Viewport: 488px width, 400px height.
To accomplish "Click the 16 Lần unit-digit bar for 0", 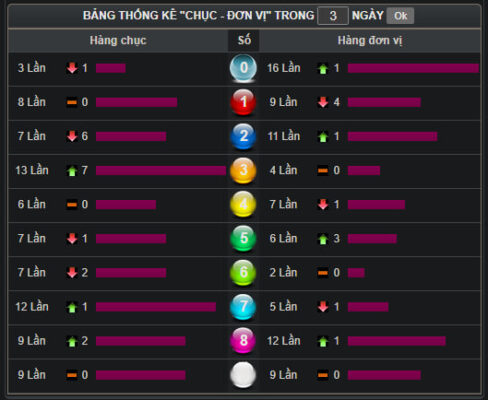I will (x=413, y=68).
